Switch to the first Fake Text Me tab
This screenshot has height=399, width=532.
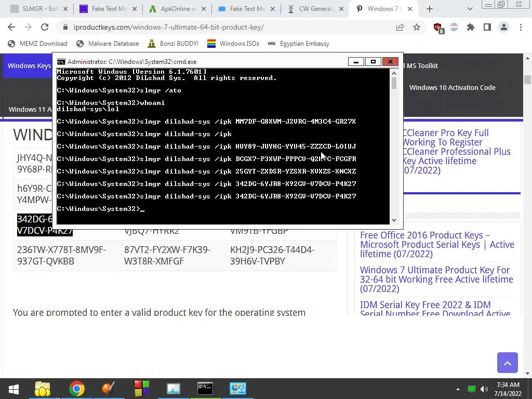[108, 9]
